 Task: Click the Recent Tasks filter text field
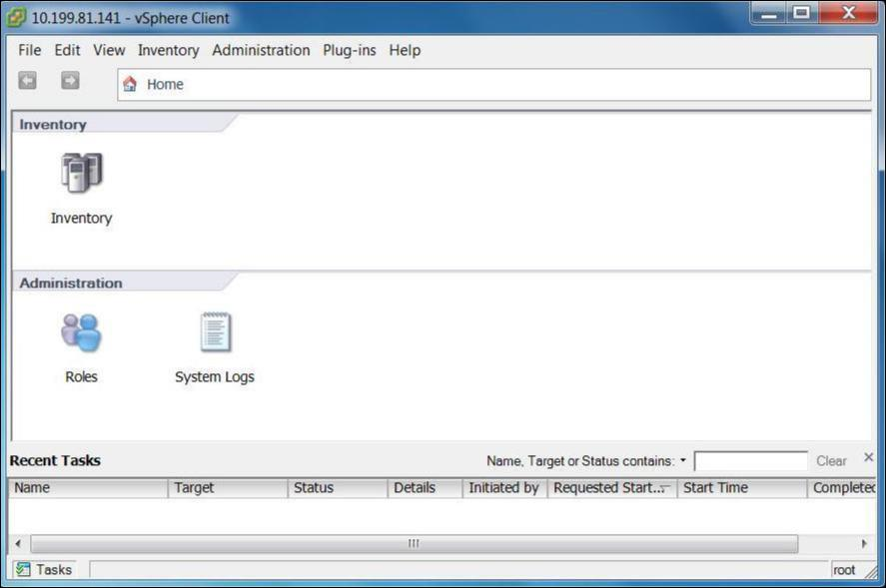click(751, 461)
